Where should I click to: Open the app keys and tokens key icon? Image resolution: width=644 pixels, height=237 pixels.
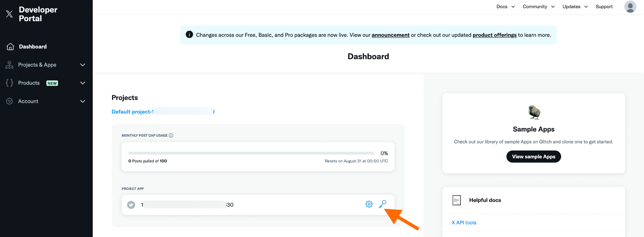(383, 204)
